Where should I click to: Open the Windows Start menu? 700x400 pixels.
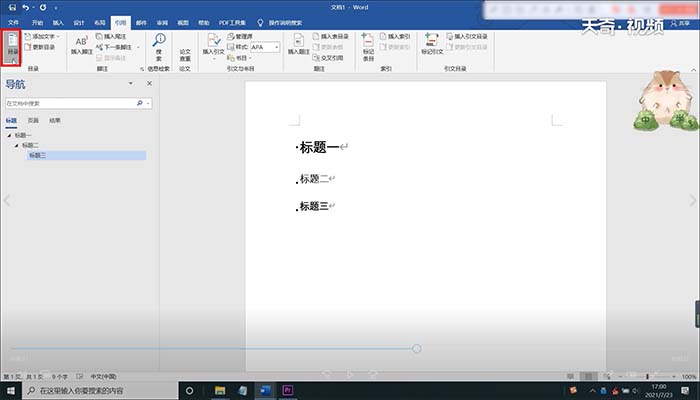11,391
